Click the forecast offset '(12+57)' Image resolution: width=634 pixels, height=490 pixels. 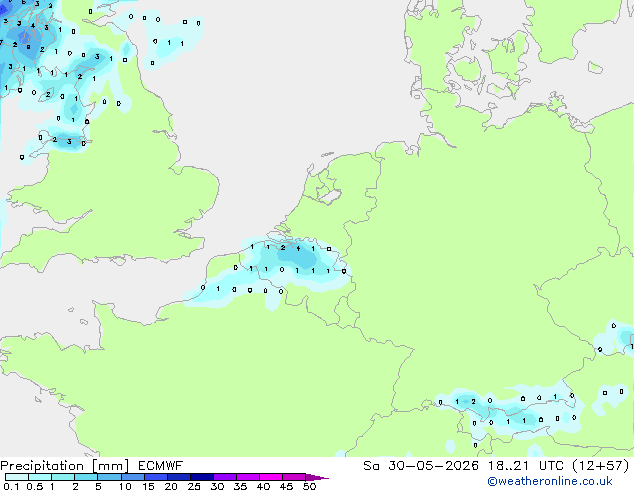click(x=601, y=466)
